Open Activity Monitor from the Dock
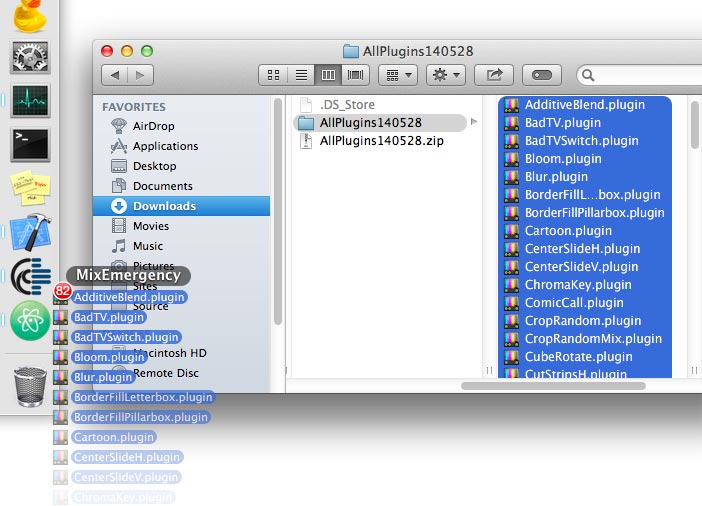Viewport: 702px width, 506px height. (30, 100)
